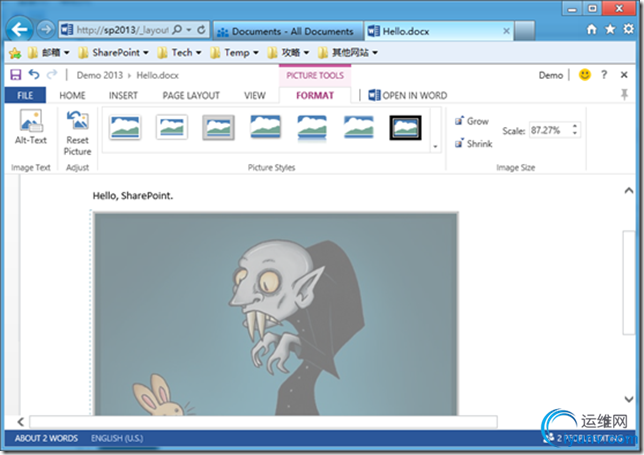Apply the fourth picture style thumbnail
The width and height of the screenshot is (644, 455).
tap(266, 127)
